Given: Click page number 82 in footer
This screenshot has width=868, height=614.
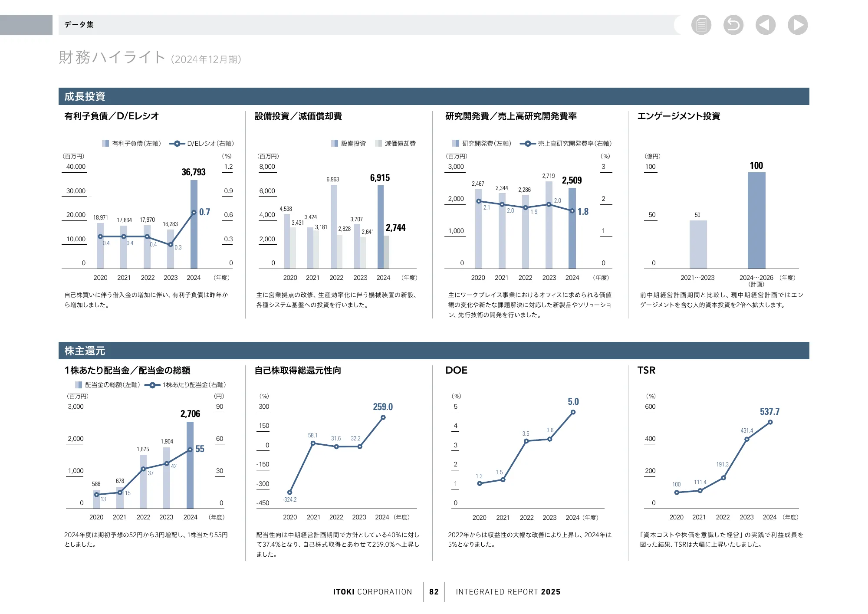Looking at the screenshot, I should click(434, 592).
